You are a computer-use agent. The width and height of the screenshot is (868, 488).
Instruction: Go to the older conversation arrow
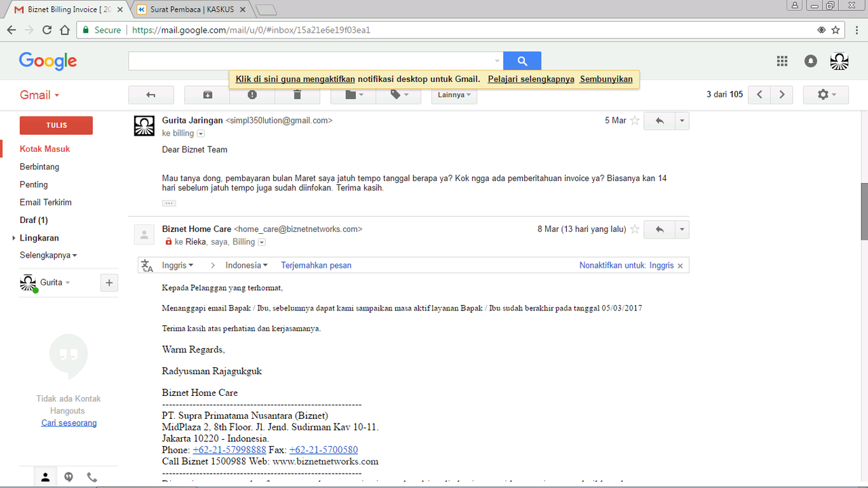[782, 95]
